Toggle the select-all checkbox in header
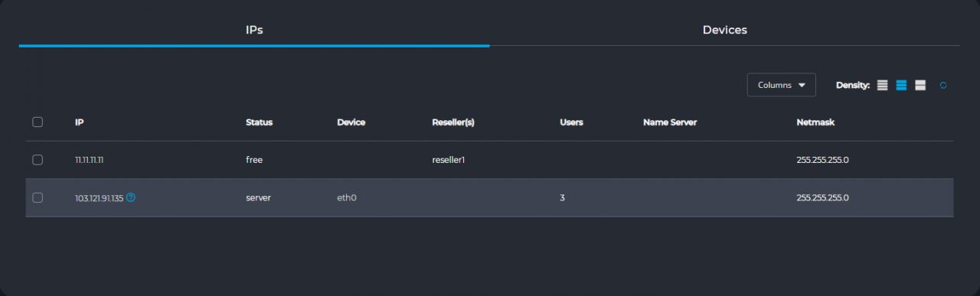The width and height of the screenshot is (980, 296). click(x=38, y=122)
